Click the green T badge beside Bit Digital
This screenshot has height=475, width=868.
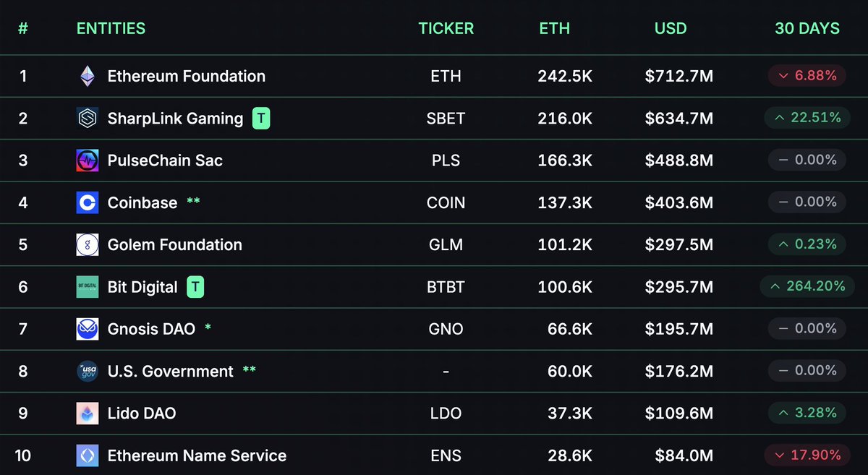point(195,287)
